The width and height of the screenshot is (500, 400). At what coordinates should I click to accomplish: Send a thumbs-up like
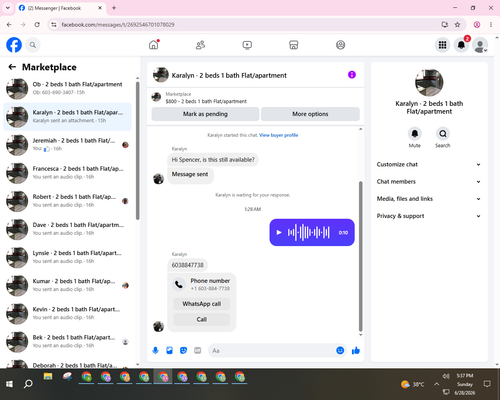point(356,350)
